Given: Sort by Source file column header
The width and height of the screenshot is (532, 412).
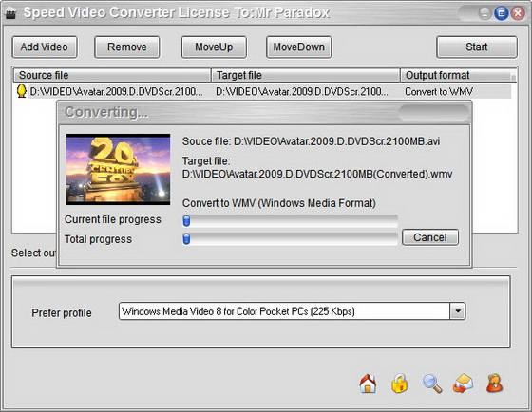Looking at the screenshot, I should pyautogui.click(x=112, y=75).
